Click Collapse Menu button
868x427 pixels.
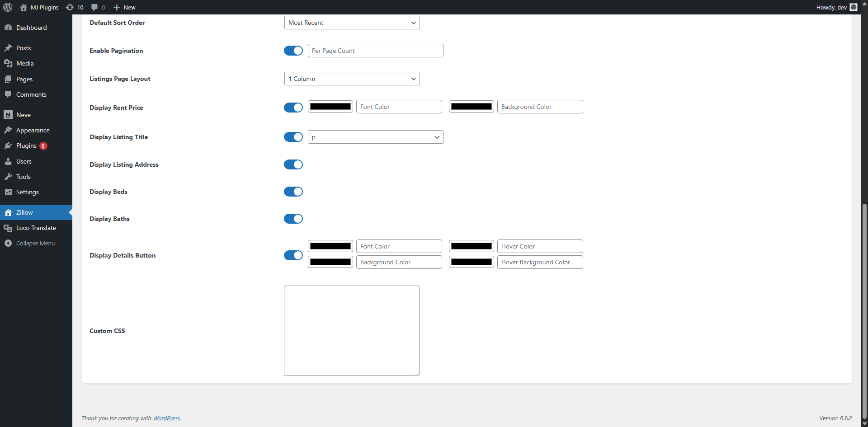36,243
